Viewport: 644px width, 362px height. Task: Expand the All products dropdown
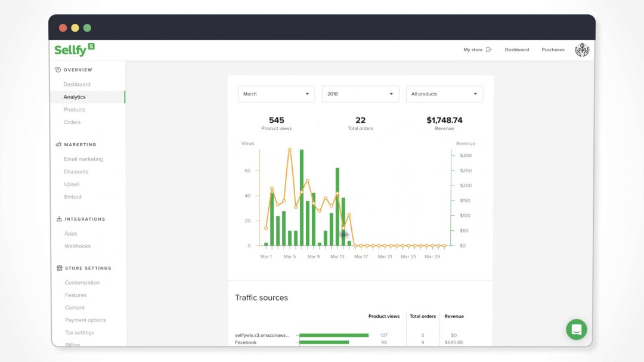point(444,94)
